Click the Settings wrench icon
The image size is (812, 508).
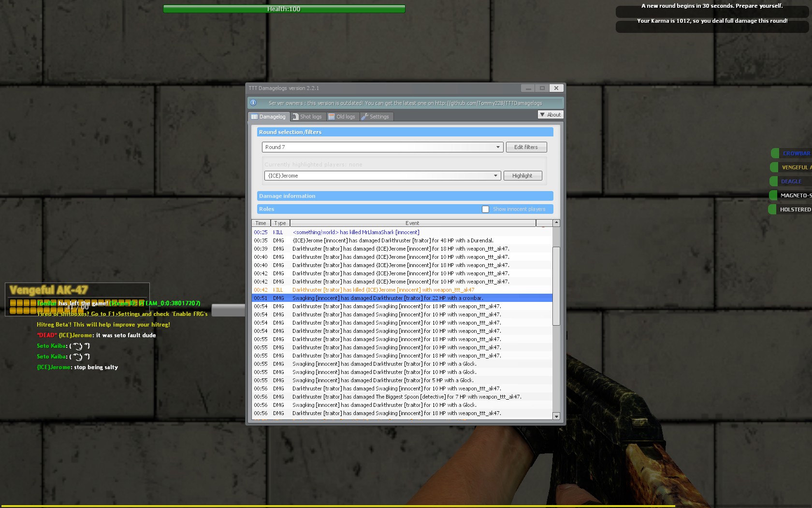point(365,117)
